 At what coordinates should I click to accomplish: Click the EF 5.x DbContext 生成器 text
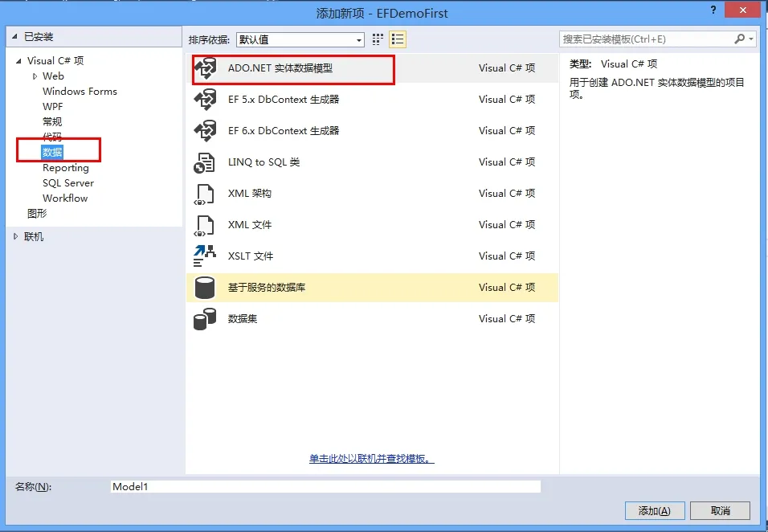click(284, 100)
